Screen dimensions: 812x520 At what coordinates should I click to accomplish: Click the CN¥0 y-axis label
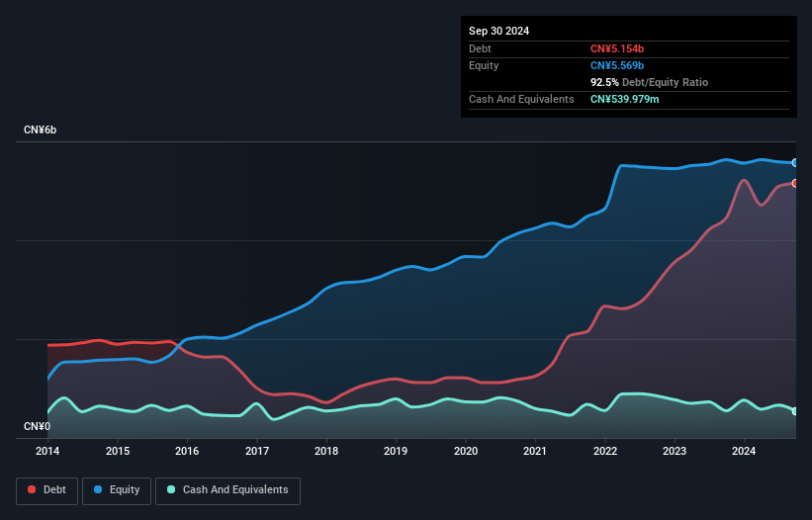pyautogui.click(x=37, y=426)
